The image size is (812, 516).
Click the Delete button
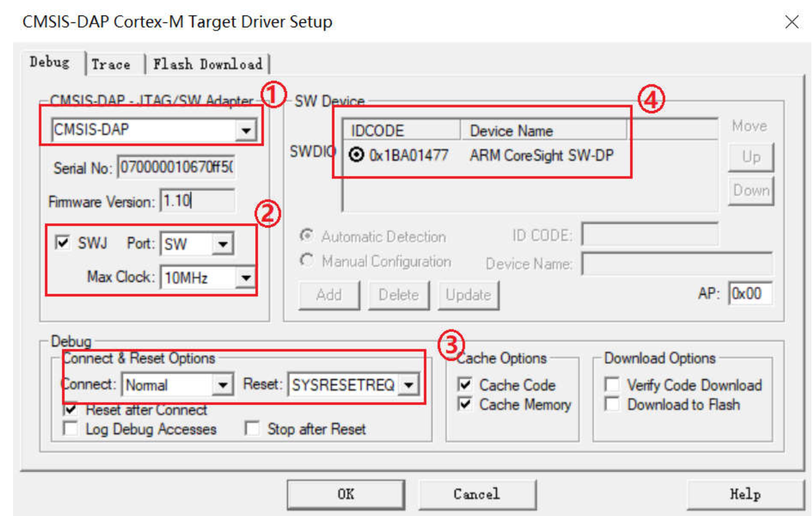398,295
